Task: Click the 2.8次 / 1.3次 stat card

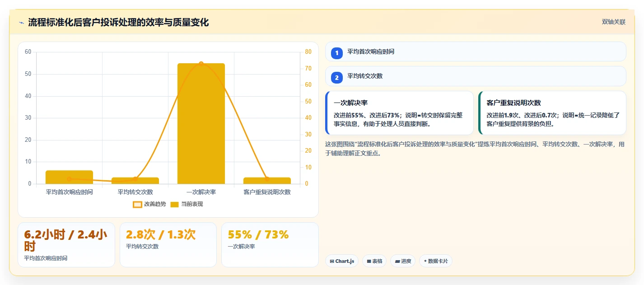Action: [168, 245]
